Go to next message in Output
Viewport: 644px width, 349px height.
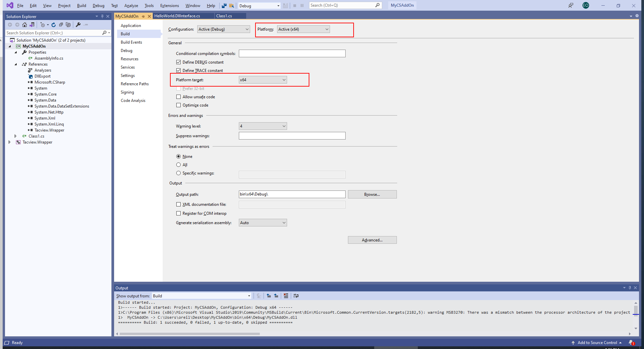coord(276,296)
